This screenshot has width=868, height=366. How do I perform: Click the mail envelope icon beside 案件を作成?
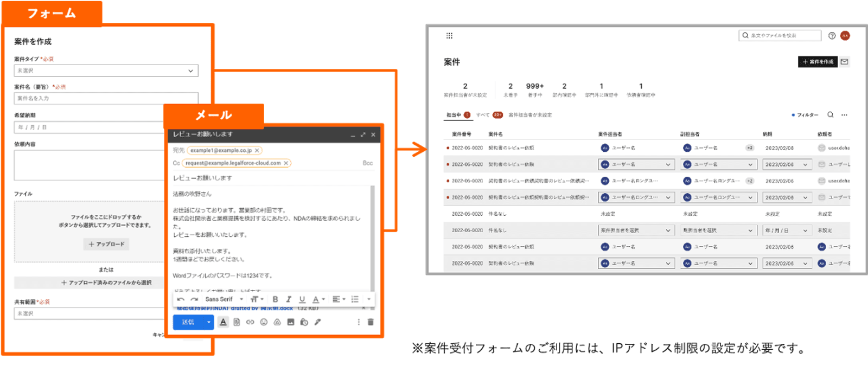coord(844,62)
